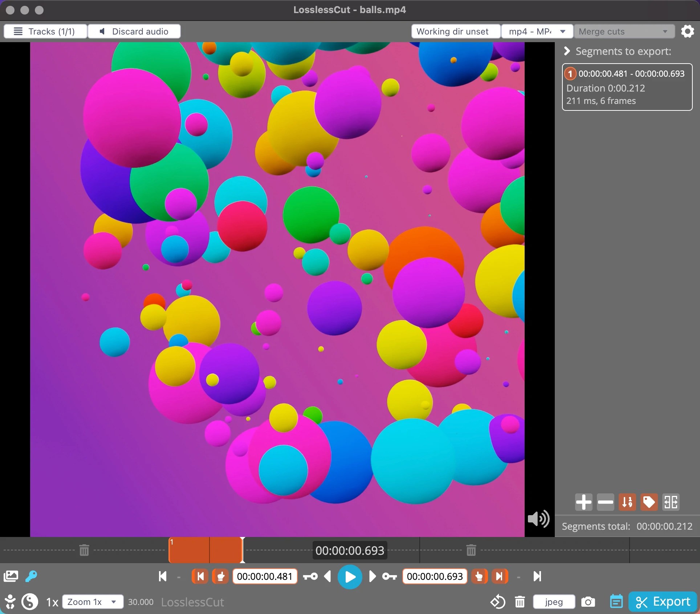Image resolution: width=700 pixels, height=614 pixels.
Task: Toggle keyframe cut mode key icon
Action: (31, 576)
